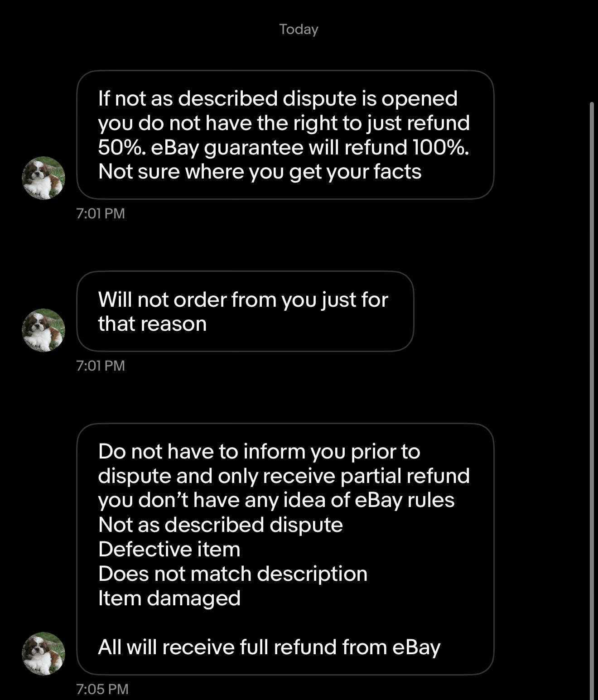This screenshot has height=700, width=598.
Task: Click "Not as described dispute" line in last message
Action: pyautogui.click(x=220, y=525)
